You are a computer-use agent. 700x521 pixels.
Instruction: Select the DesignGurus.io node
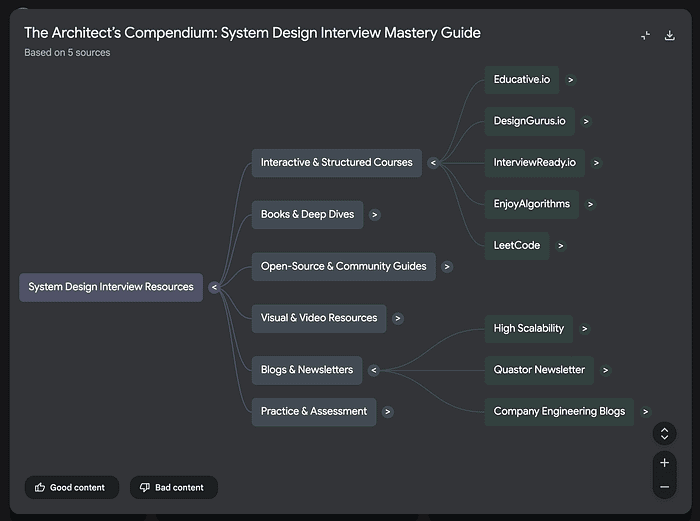click(x=529, y=121)
